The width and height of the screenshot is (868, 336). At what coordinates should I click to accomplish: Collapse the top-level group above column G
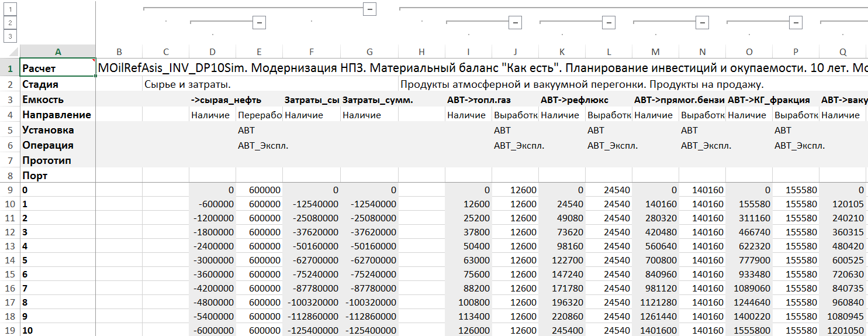tap(369, 9)
